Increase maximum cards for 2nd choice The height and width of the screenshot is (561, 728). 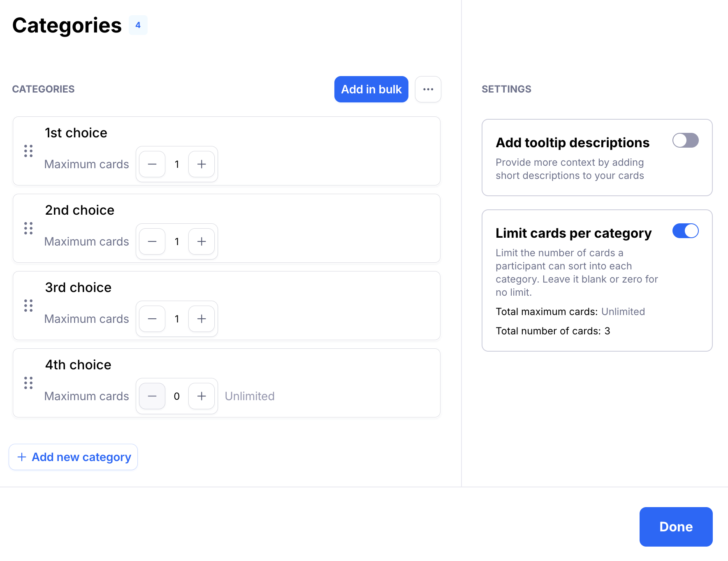tap(202, 241)
